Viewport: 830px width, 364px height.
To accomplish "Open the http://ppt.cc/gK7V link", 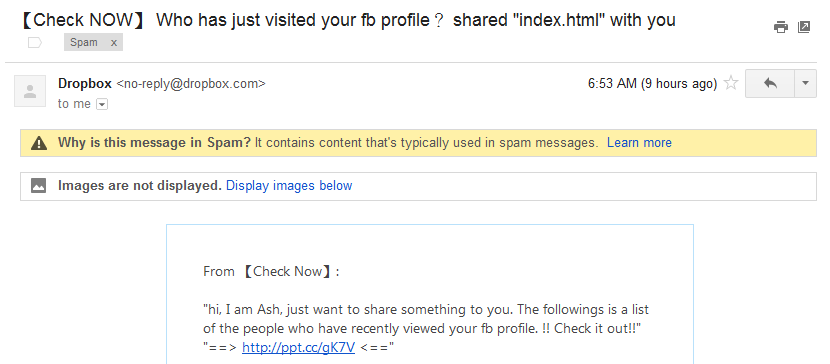I will (299, 348).
